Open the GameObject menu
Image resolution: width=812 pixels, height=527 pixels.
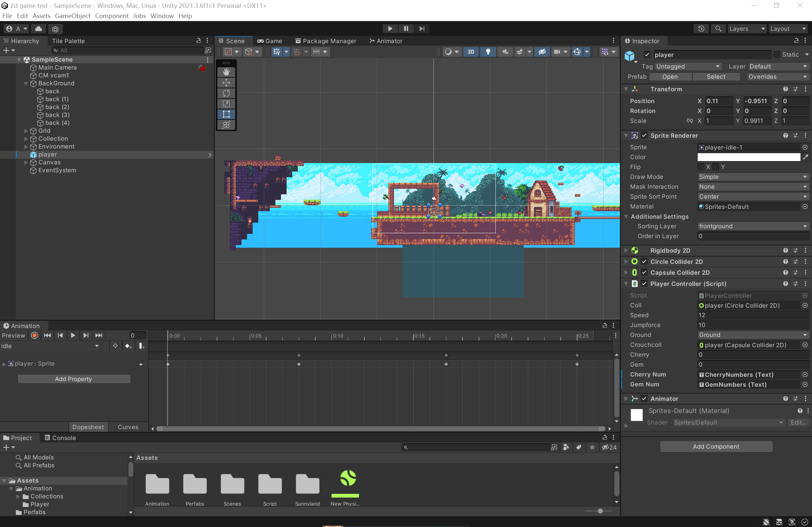click(72, 16)
